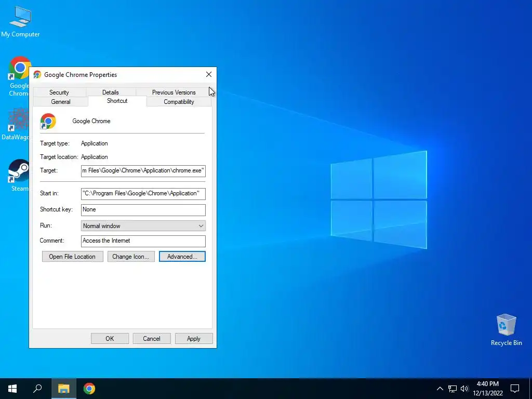The image size is (532, 399).
Task: Switch to the Security tab
Action: click(59, 92)
